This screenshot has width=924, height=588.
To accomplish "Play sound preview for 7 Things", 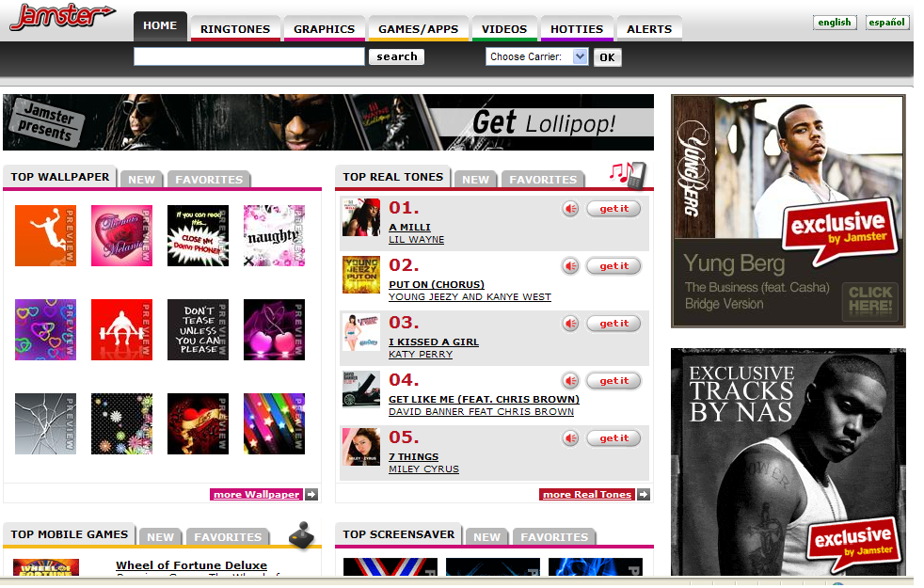I will pos(570,438).
